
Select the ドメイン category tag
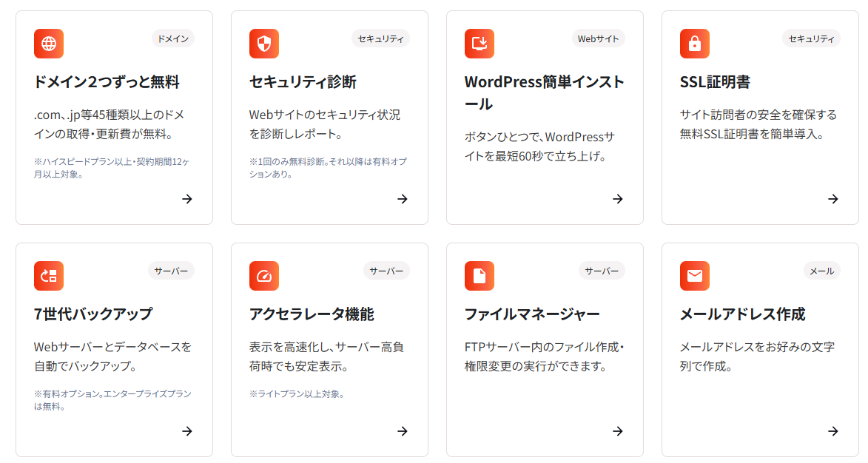(x=173, y=38)
